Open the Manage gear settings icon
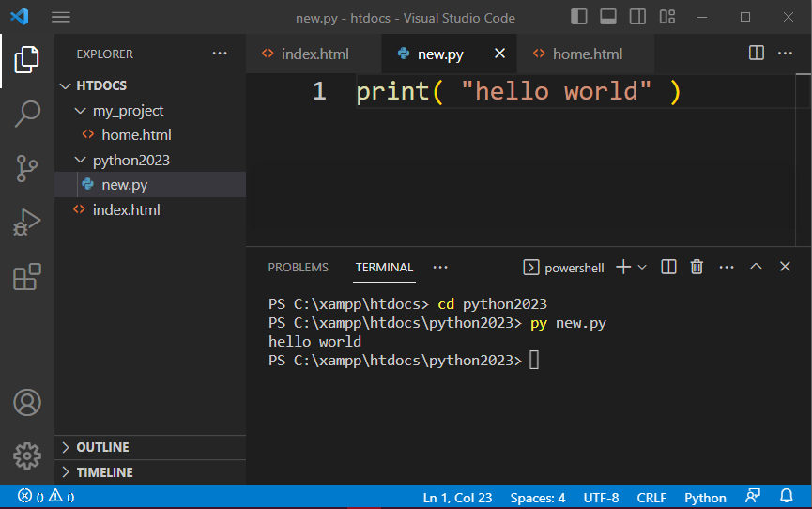812x509 pixels. [x=27, y=455]
